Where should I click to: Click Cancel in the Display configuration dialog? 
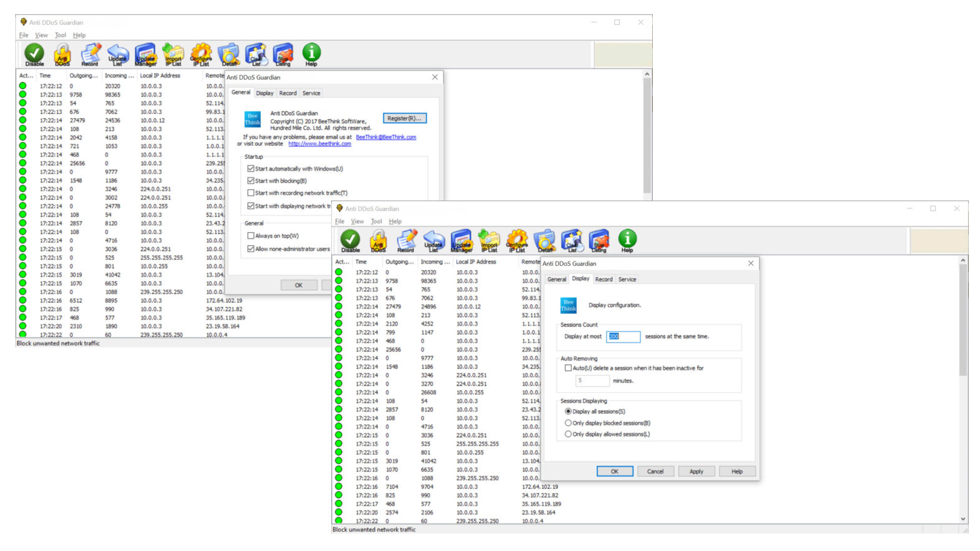(x=655, y=471)
